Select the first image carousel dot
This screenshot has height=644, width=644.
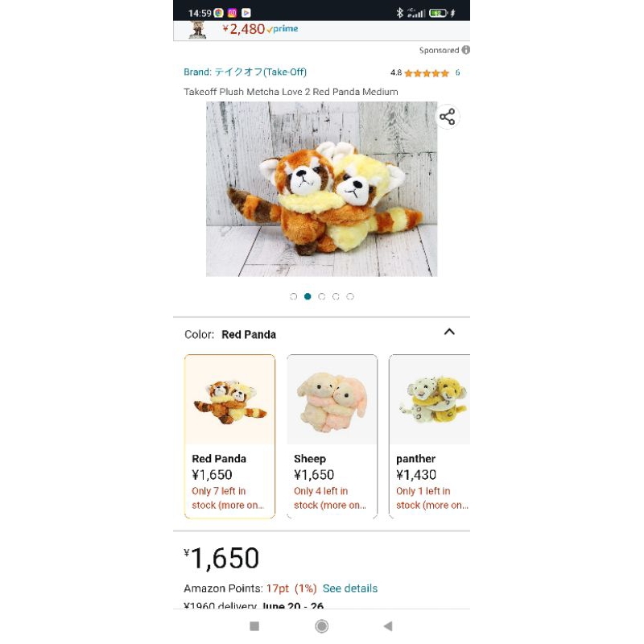click(293, 296)
